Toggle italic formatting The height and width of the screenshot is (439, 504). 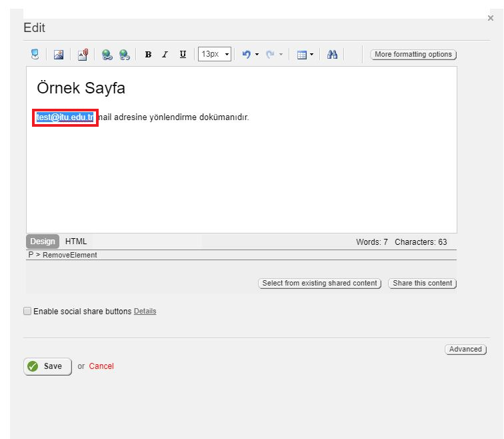pos(165,54)
